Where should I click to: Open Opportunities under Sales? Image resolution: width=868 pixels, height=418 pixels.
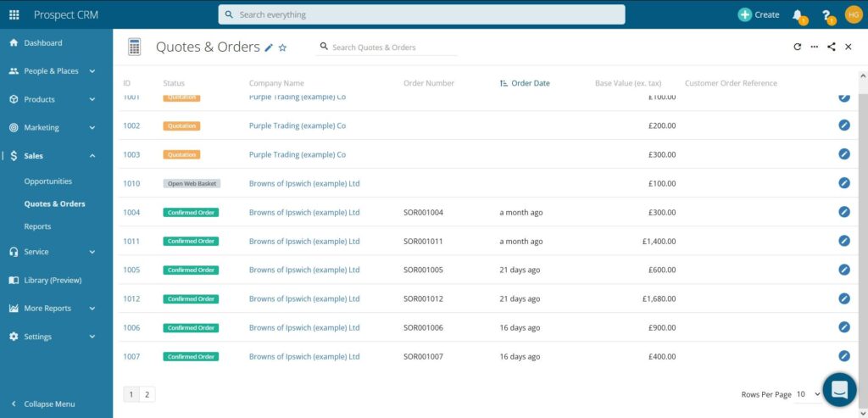(x=48, y=181)
